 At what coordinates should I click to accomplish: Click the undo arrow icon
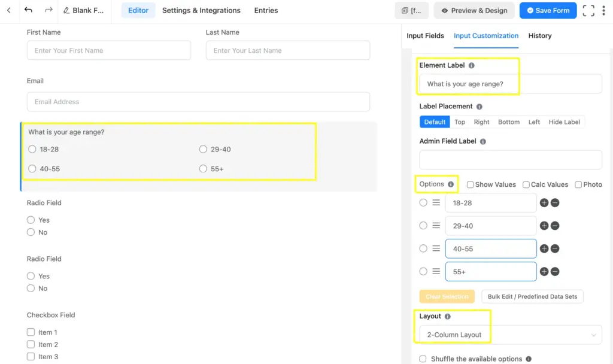[x=28, y=10]
